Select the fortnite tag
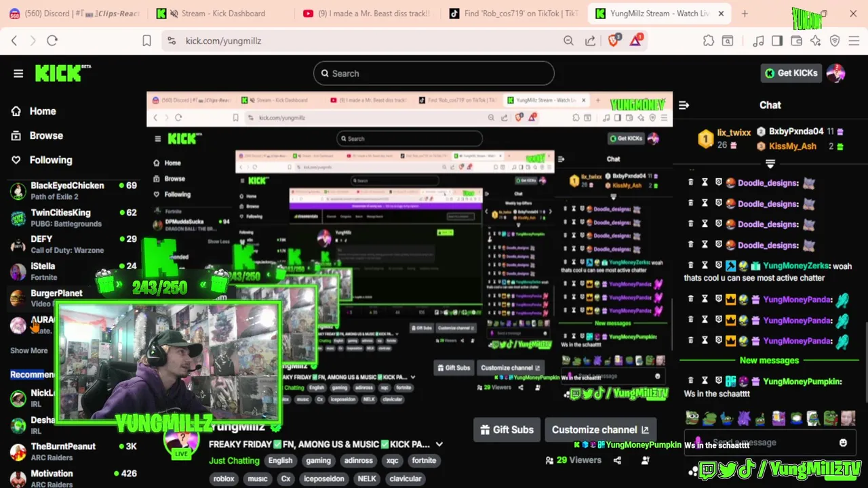 point(424,461)
